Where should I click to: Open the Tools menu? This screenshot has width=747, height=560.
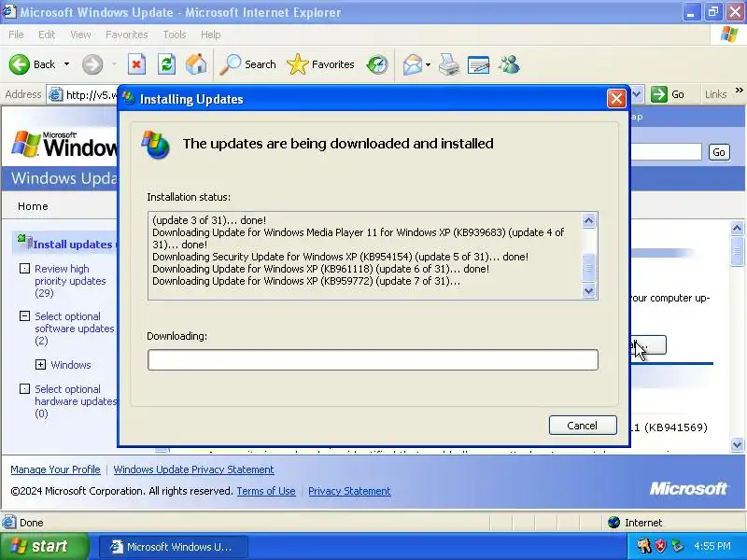pos(175,35)
